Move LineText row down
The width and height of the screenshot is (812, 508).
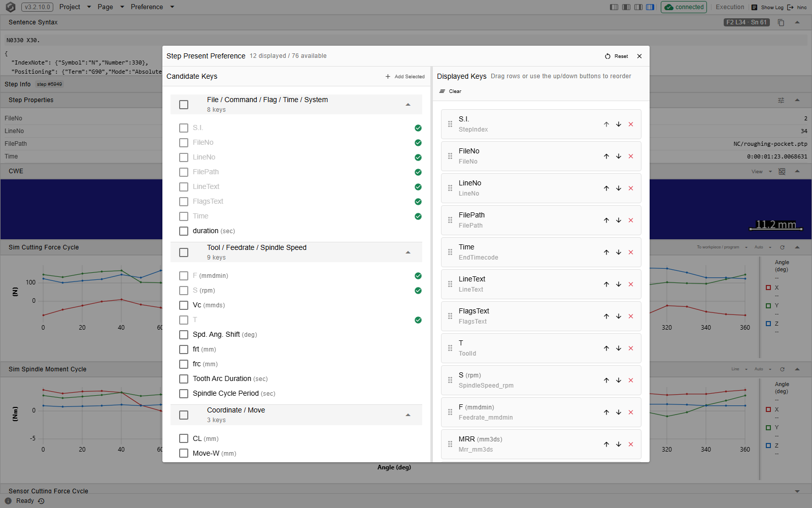tap(619, 284)
